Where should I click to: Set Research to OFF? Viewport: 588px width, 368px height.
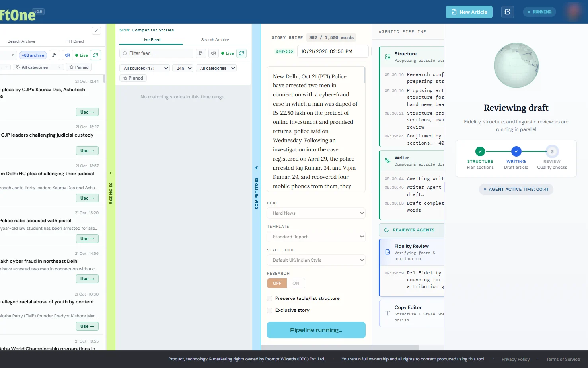pyautogui.click(x=277, y=283)
